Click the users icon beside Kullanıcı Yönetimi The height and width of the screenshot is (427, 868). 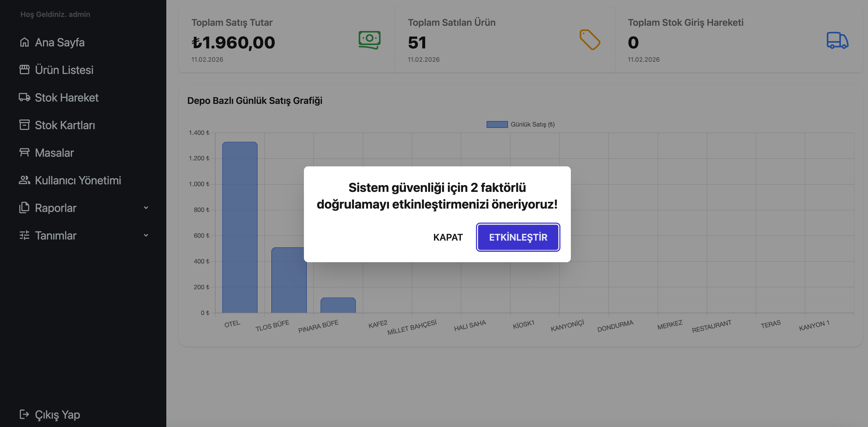[x=24, y=180]
